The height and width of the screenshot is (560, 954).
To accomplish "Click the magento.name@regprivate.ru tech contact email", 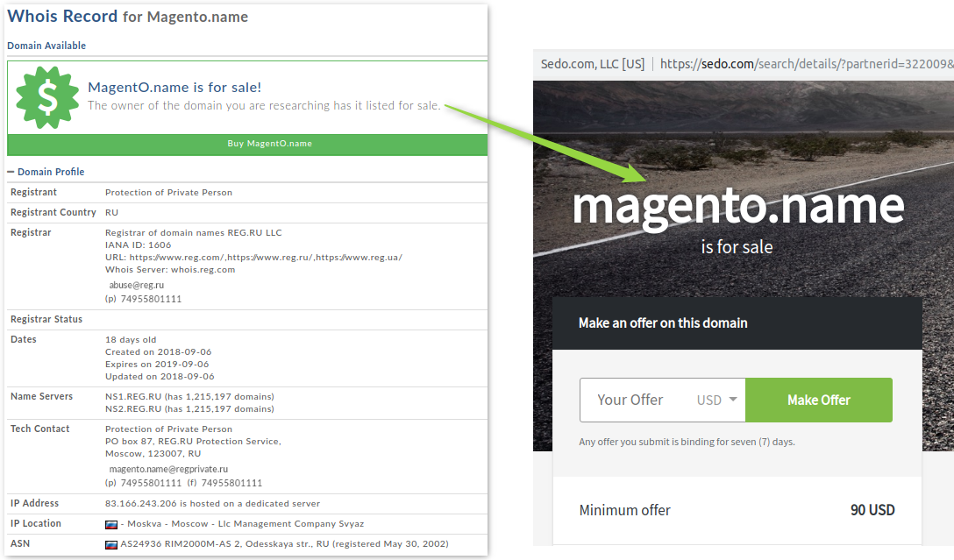I will (168, 469).
